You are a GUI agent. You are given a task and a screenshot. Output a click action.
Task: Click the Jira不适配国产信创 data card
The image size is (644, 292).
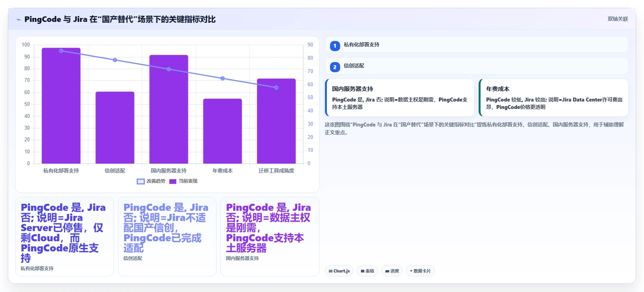point(167,237)
